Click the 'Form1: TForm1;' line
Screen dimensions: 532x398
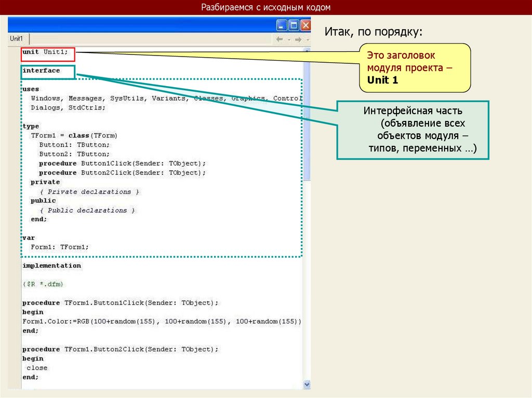point(60,247)
